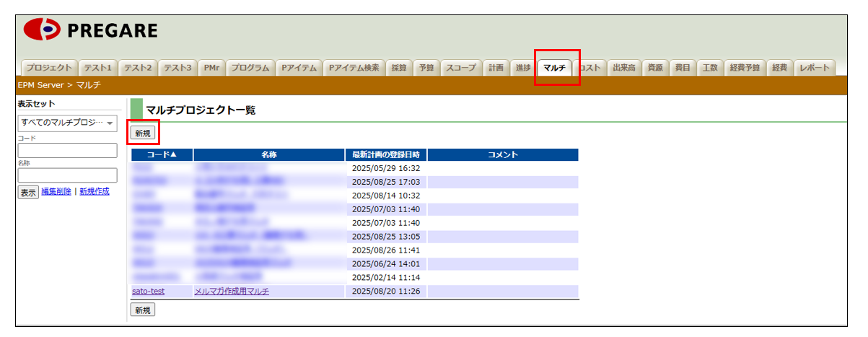The image size is (868, 337).
Task: Open the Pアイテム検索 tab
Action: tap(354, 68)
